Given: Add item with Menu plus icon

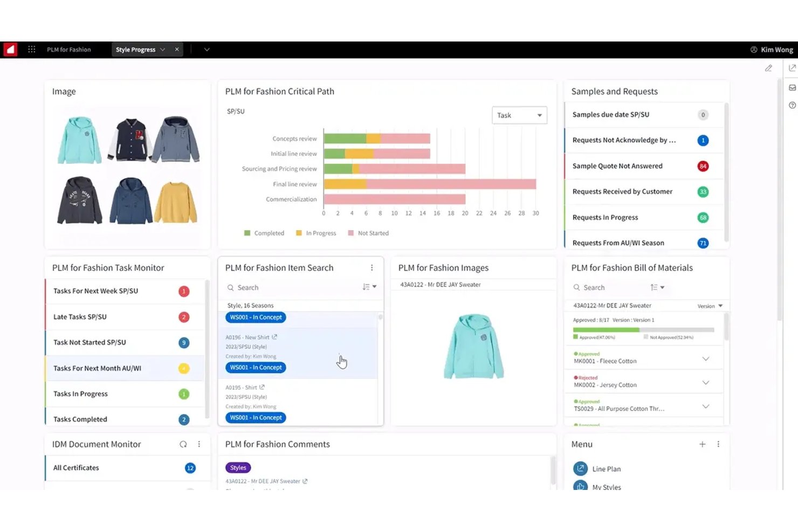Looking at the screenshot, I should (703, 444).
